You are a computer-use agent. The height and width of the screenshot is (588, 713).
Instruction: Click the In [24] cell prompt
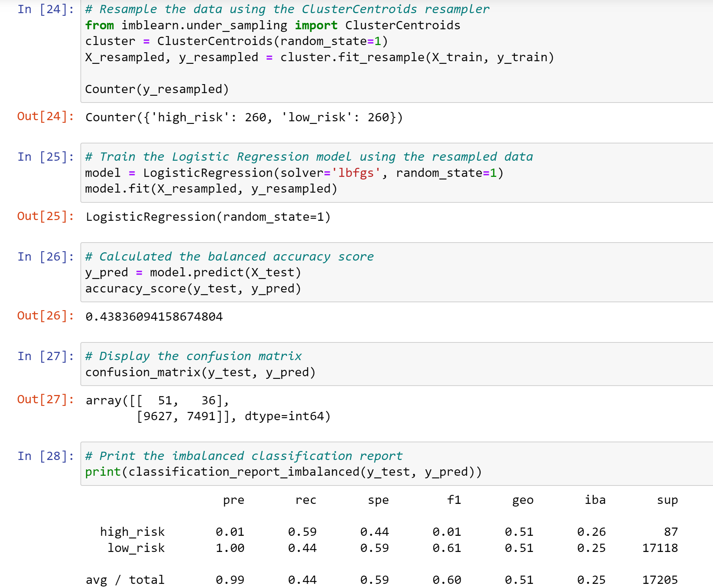pos(45,9)
